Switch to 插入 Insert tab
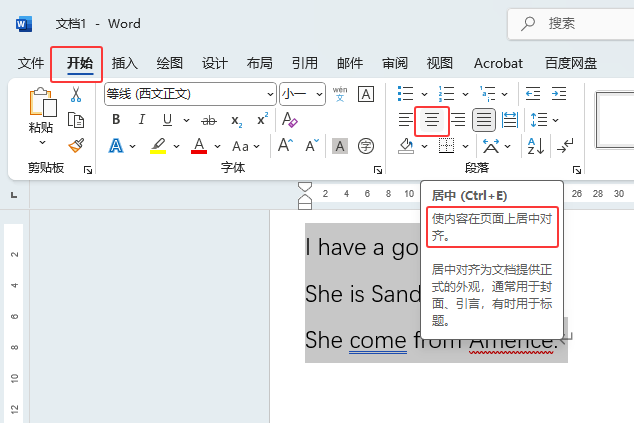 coord(125,63)
